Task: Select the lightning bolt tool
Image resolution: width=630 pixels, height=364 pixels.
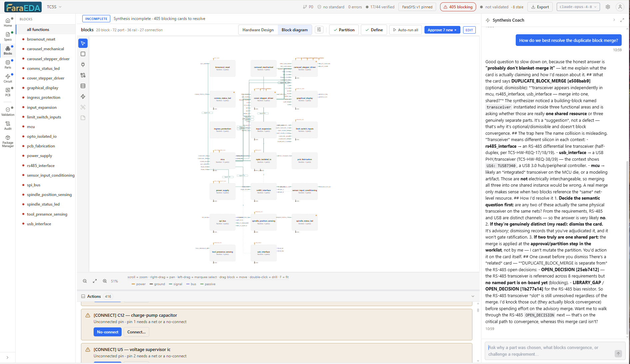Action: click(x=83, y=96)
